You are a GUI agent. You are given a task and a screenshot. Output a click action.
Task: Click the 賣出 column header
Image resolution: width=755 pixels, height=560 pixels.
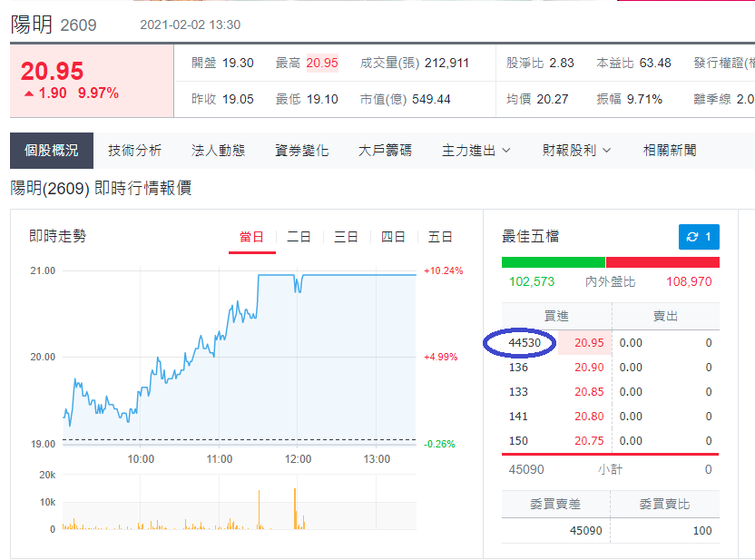click(x=665, y=317)
